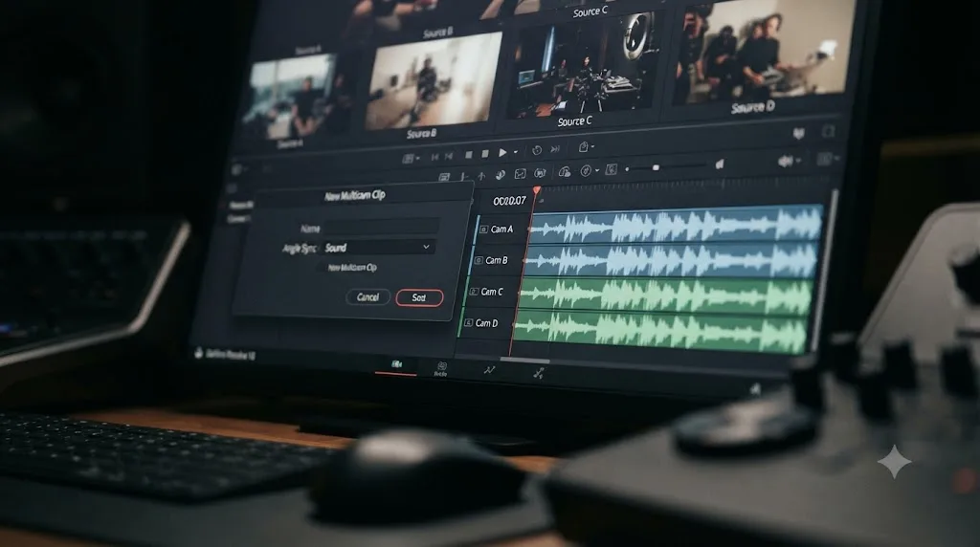
Task: Switch to the second page tab at the bottom
Action: pos(441,368)
